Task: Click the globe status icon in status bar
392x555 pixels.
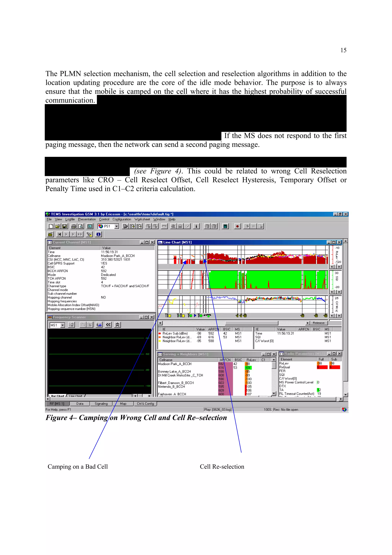Action: pyautogui.click(x=344, y=409)
